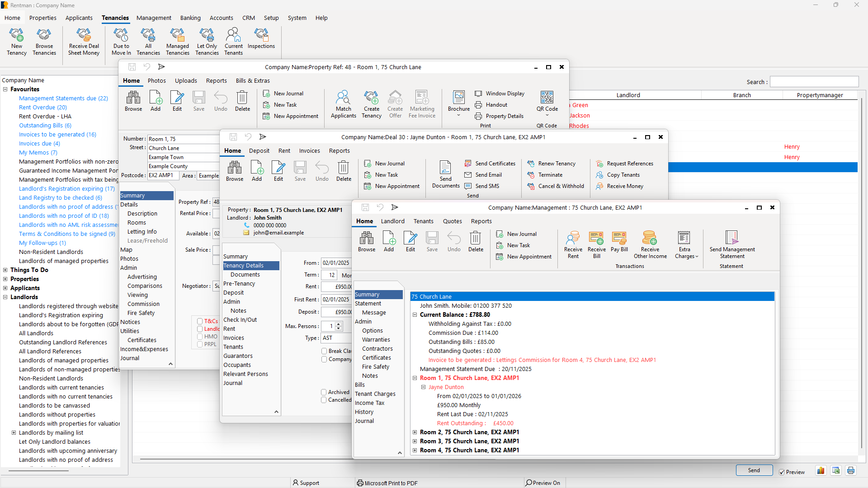Expand Room 2, 75 Church Lane node

point(415,432)
